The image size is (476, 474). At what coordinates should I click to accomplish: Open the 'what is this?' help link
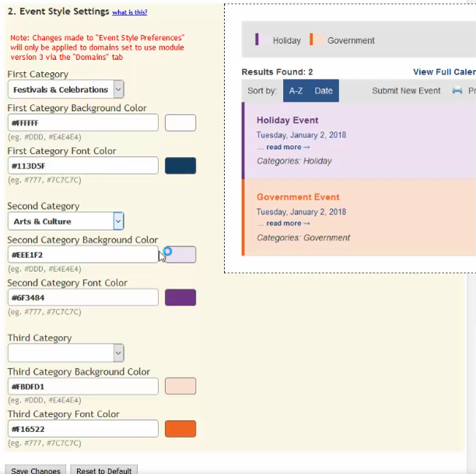(x=130, y=12)
